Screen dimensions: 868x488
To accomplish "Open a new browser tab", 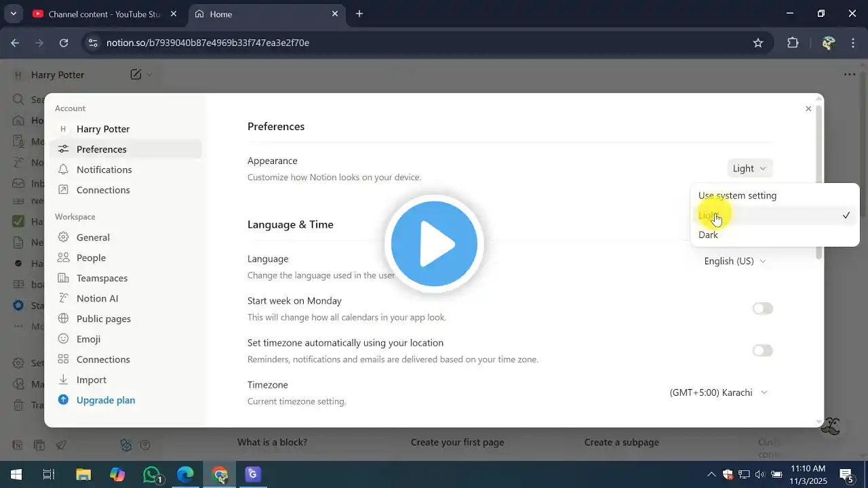I will click(359, 14).
